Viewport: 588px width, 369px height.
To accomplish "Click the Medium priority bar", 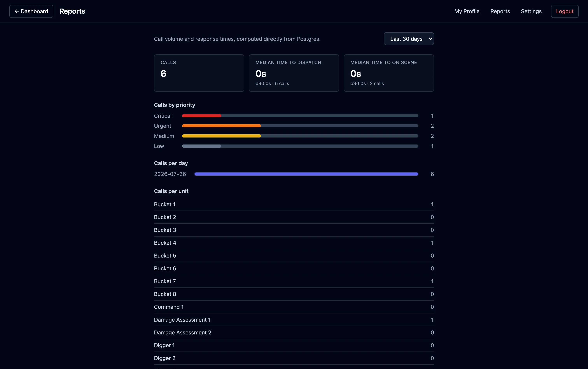I will (x=300, y=136).
